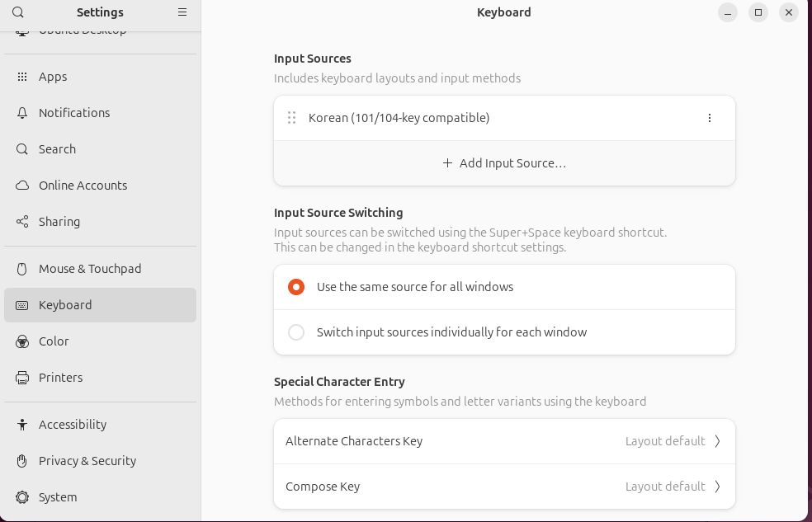The width and height of the screenshot is (812, 522).
Task: Open the Korean input source options menu
Action: [710, 118]
